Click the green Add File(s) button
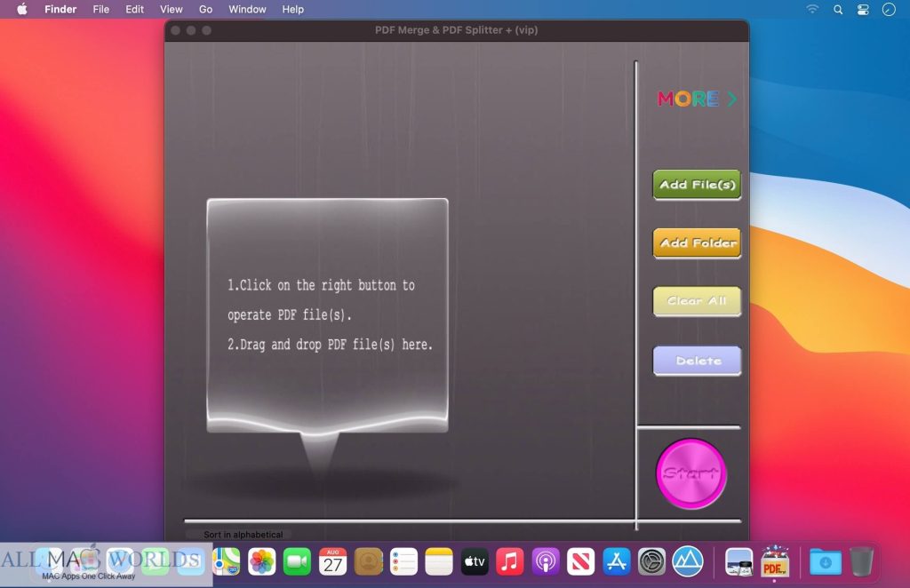This screenshot has width=910, height=588. coord(697,185)
